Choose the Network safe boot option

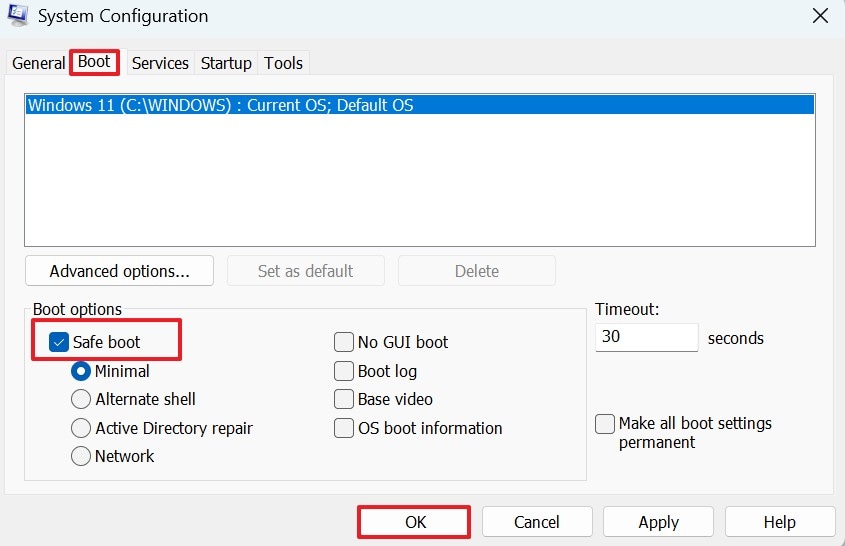pos(81,456)
